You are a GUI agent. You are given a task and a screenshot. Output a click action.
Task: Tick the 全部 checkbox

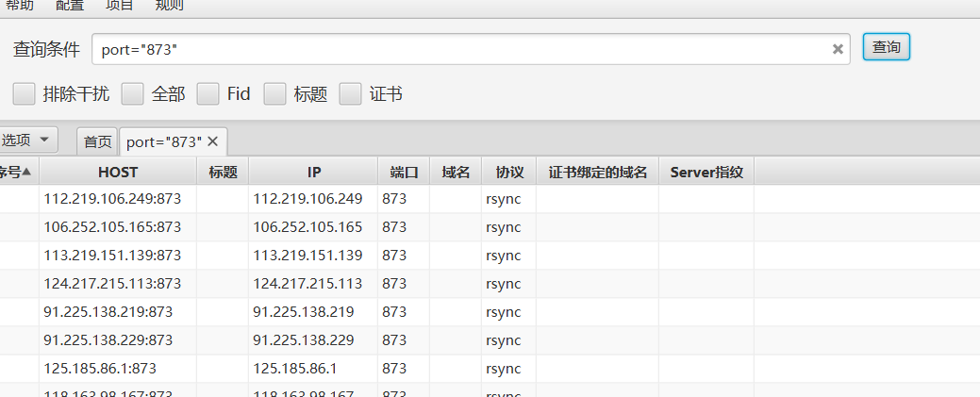click(x=132, y=94)
